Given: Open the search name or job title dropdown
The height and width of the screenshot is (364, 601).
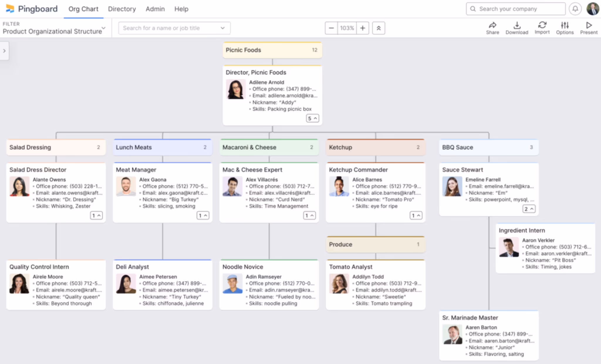Looking at the screenshot, I should pyautogui.click(x=222, y=28).
